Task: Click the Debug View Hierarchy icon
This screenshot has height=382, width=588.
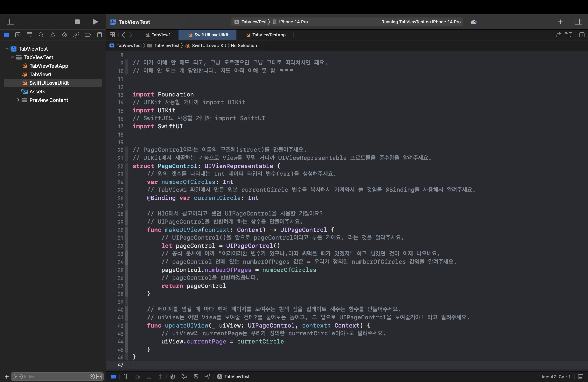Action: coord(173,377)
